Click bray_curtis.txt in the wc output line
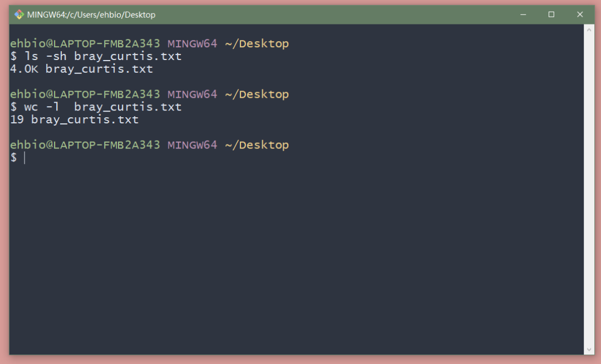 coord(85,119)
